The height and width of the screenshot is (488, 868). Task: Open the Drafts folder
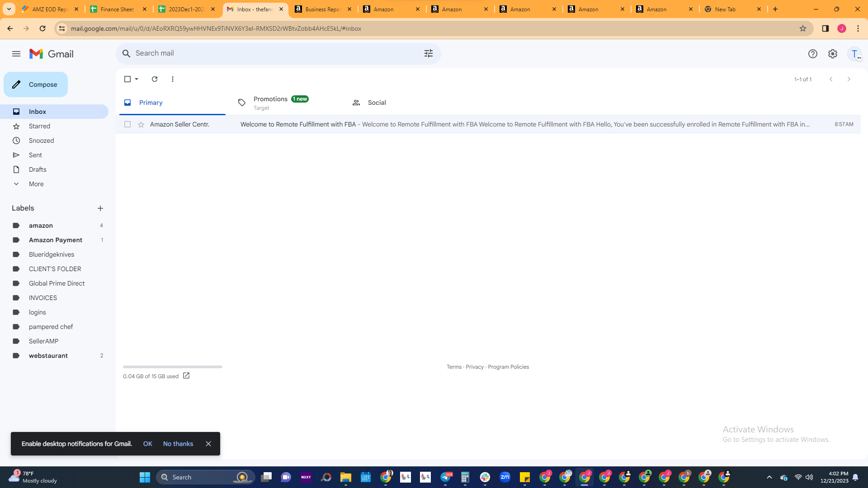54,169
